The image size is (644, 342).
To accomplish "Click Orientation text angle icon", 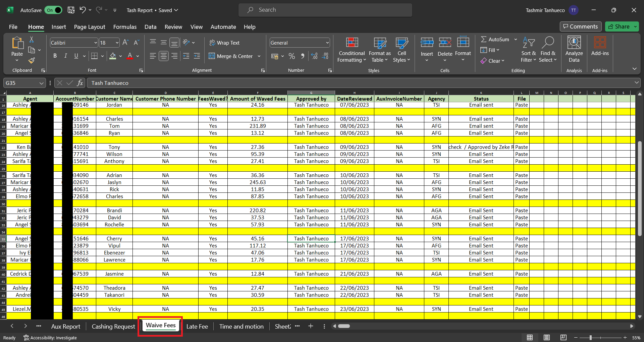I will coord(187,43).
